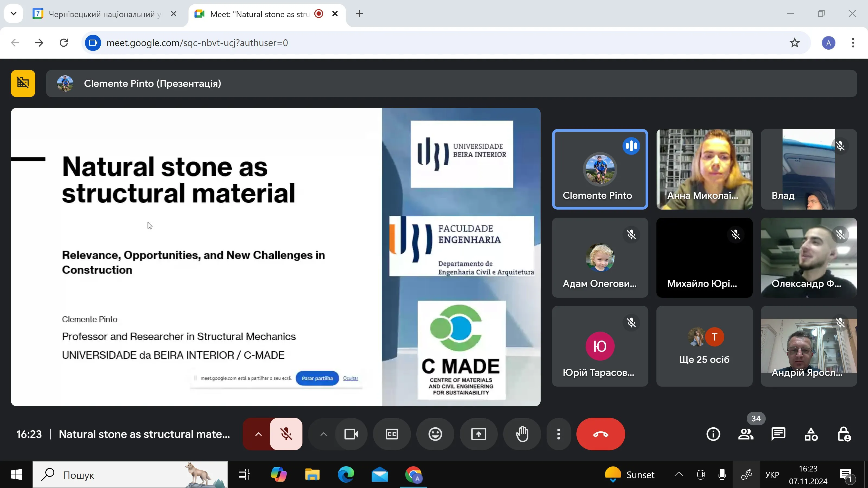Click the Пошук taskbar search box
The image size is (868, 488).
tap(130, 475)
